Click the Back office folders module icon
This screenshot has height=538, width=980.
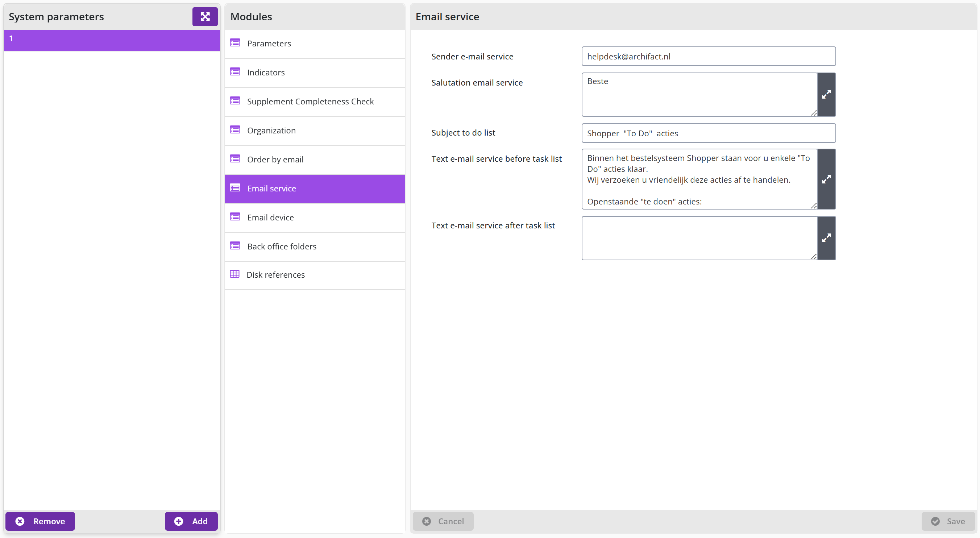235,246
